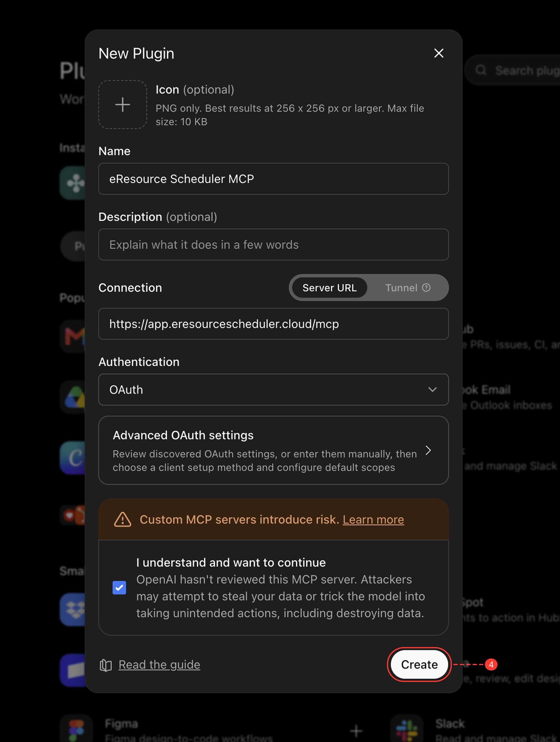Click the Custom MCP servers introduce risk text
Image resolution: width=560 pixels, height=742 pixels.
(239, 519)
